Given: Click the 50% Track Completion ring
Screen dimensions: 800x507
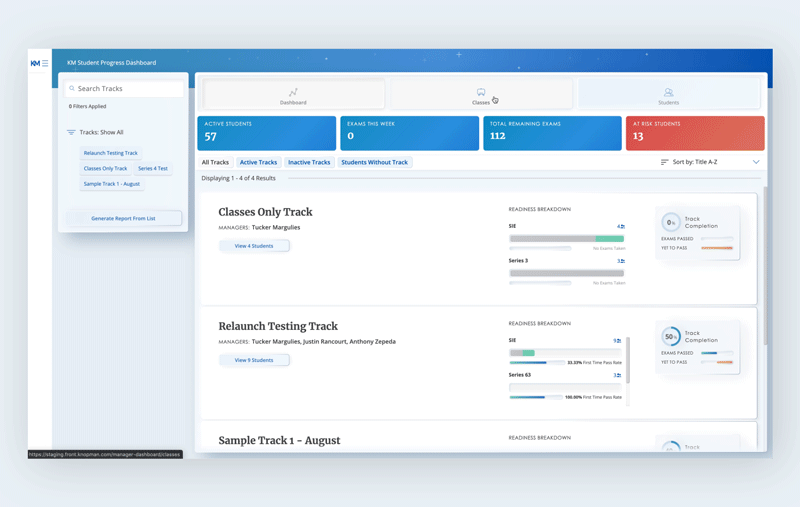Looking at the screenshot, I should pyautogui.click(x=671, y=337).
